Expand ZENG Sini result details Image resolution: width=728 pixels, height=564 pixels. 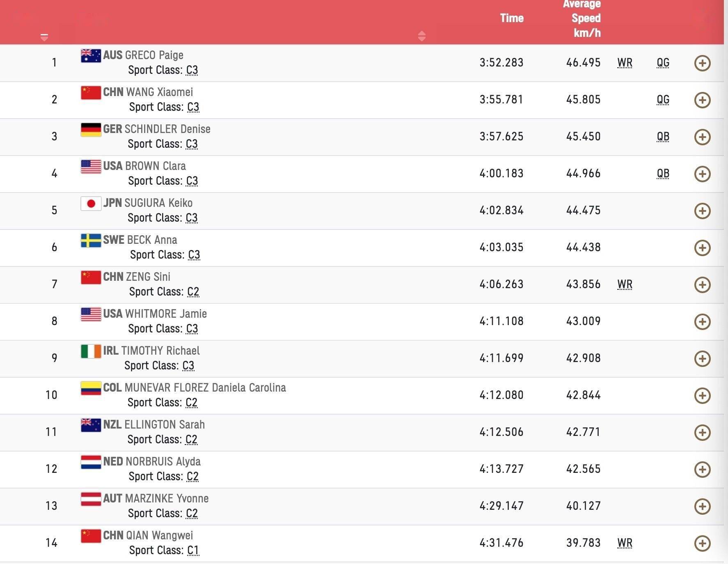tap(702, 285)
